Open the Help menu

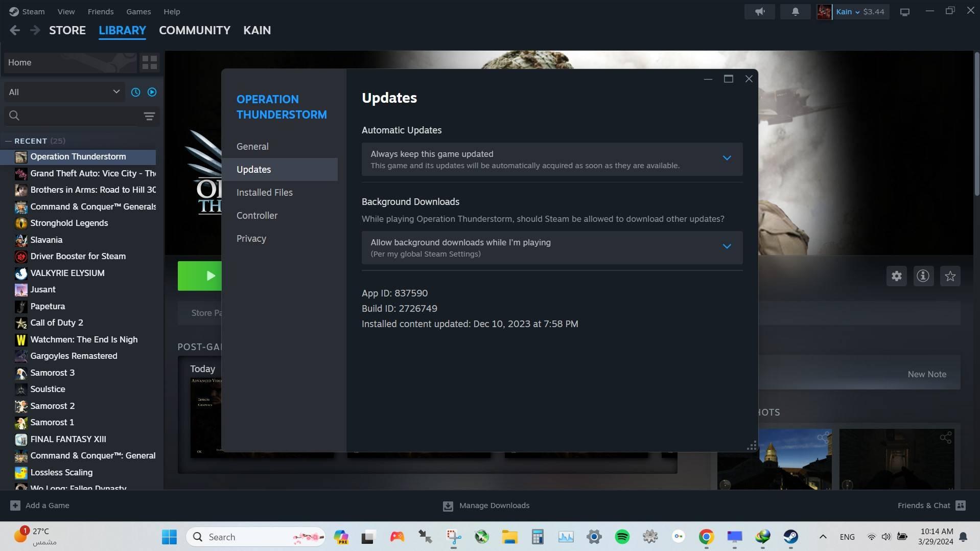[x=172, y=11]
